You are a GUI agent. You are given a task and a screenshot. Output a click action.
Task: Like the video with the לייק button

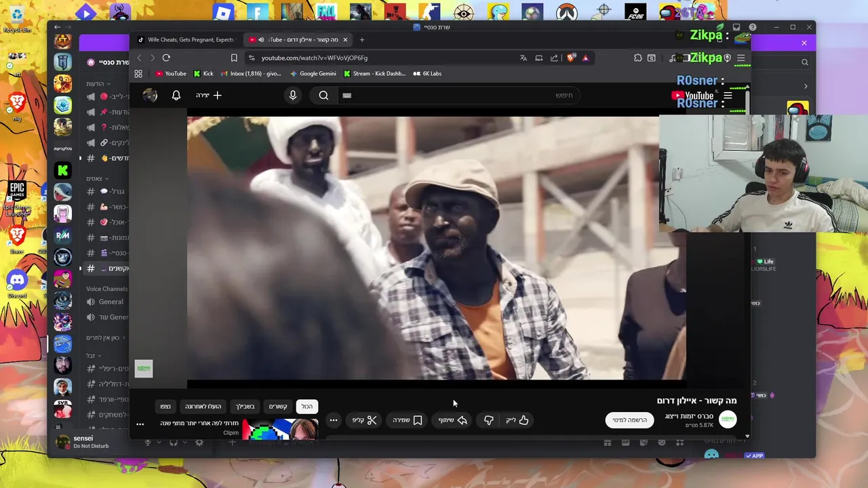517,420
